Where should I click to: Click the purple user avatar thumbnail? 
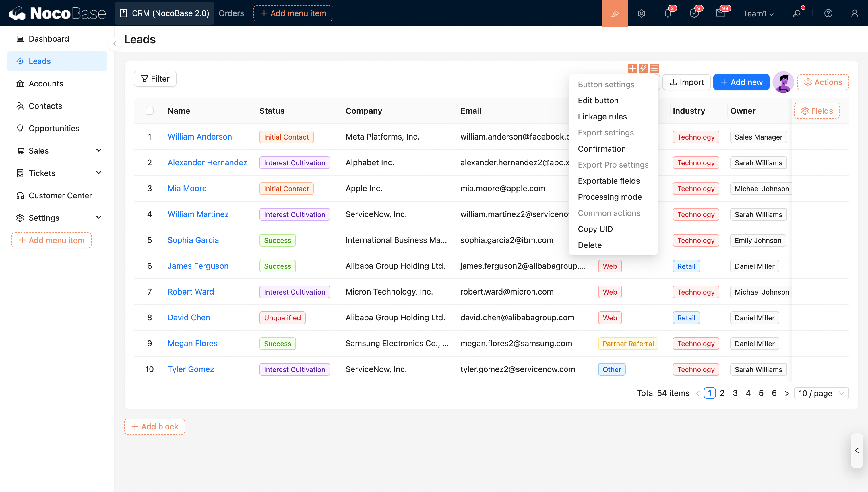(783, 82)
